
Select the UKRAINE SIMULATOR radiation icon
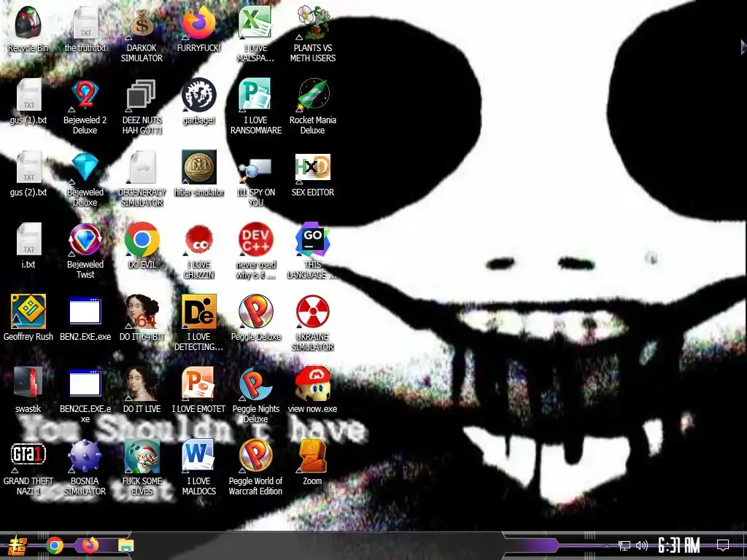[312, 311]
